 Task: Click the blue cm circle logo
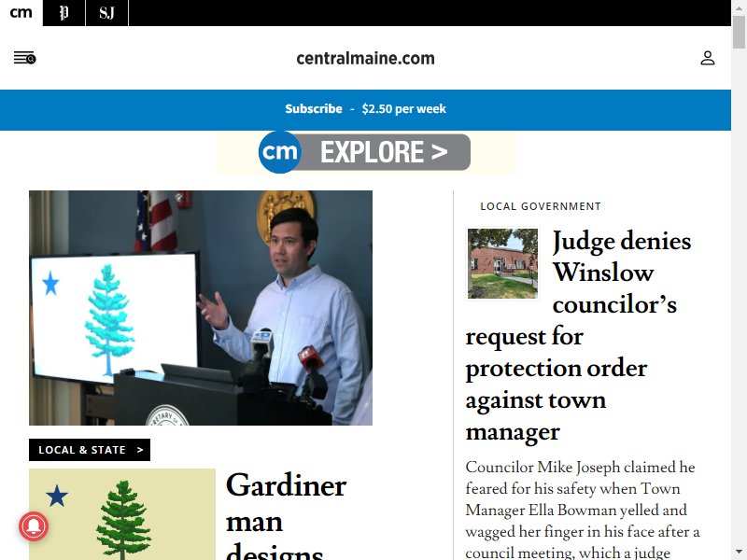279,152
